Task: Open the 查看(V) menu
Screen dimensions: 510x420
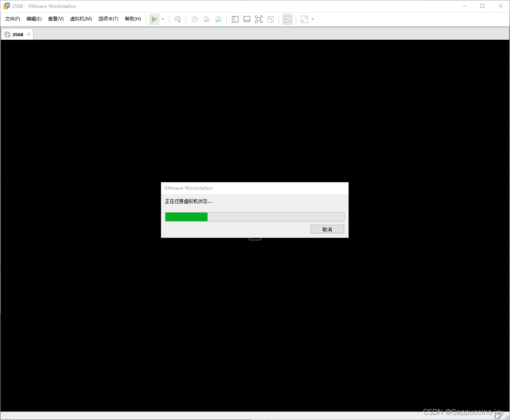Action: tap(56, 19)
